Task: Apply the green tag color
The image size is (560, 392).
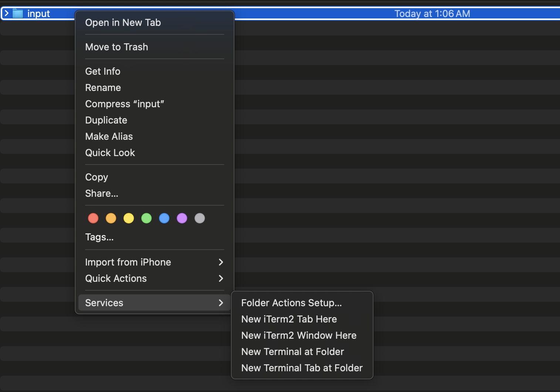Action: tap(146, 218)
